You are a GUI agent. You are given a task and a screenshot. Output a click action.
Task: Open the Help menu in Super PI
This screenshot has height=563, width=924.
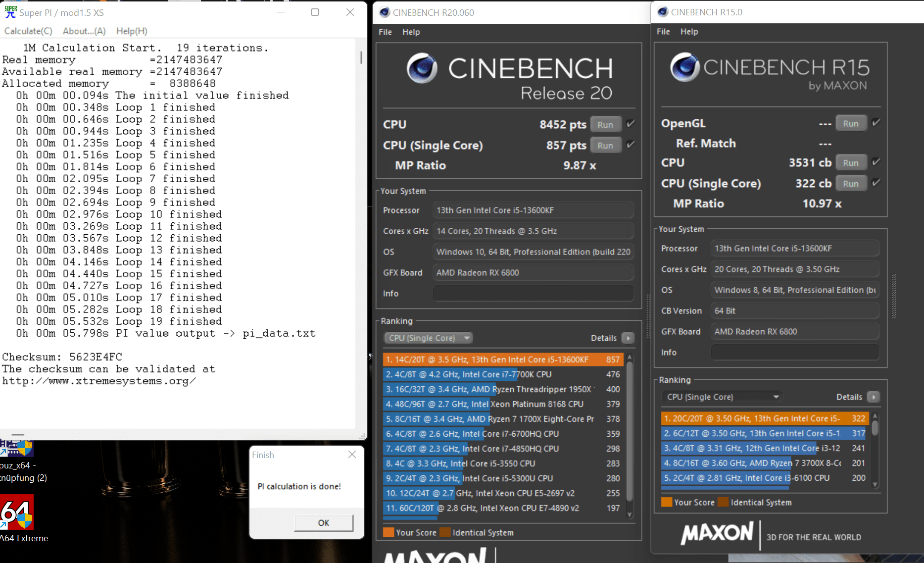pos(132,31)
